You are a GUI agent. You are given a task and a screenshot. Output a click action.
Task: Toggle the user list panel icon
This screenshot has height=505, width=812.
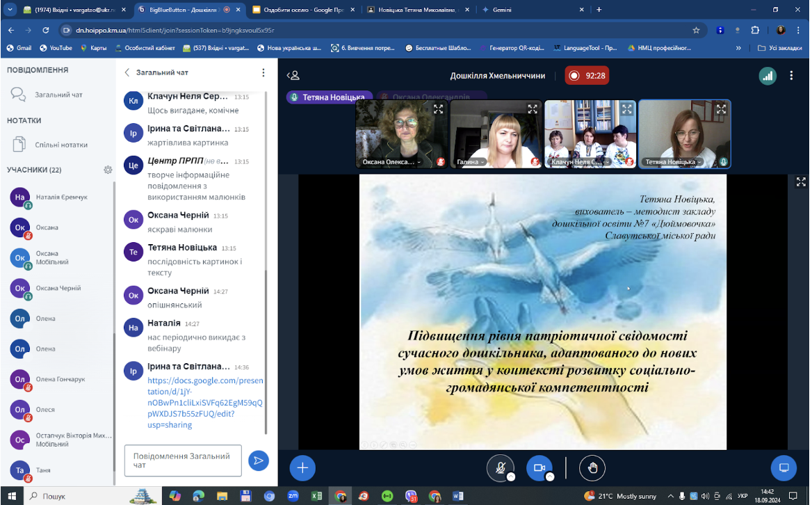coord(293,76)
